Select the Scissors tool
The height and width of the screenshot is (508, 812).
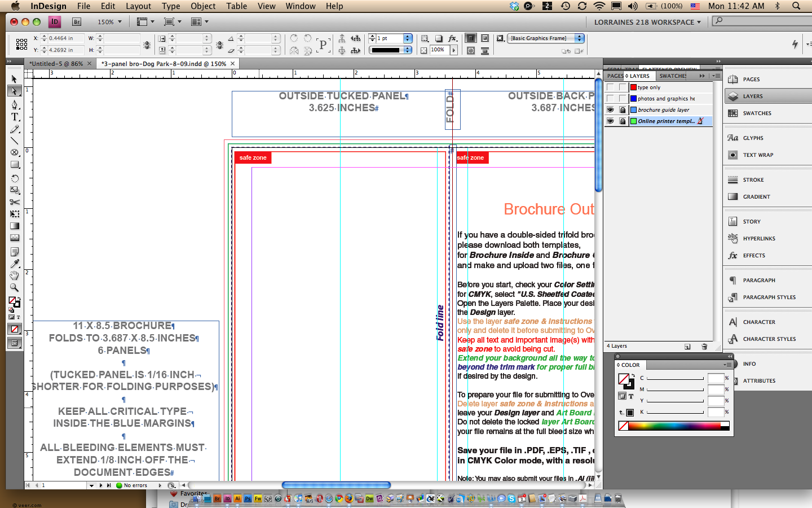(x=15, y=202)
